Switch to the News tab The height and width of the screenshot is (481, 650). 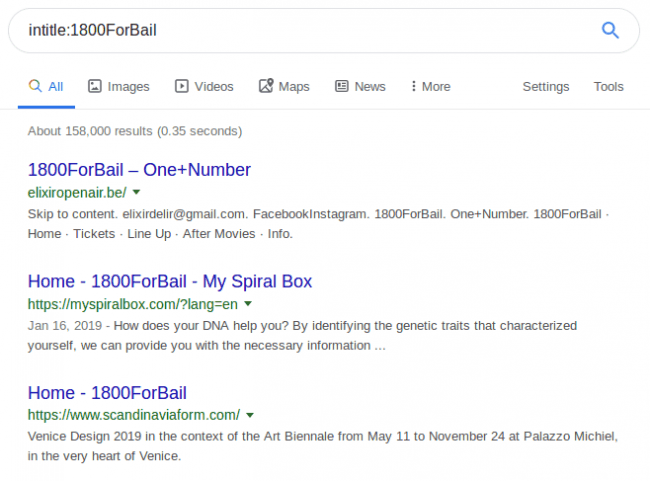(360, 87)
